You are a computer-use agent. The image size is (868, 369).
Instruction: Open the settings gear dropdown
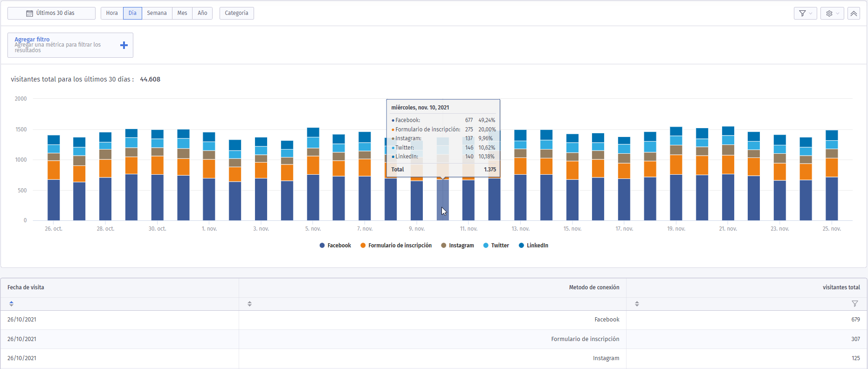pyautogui.click(x=832, y=14)
